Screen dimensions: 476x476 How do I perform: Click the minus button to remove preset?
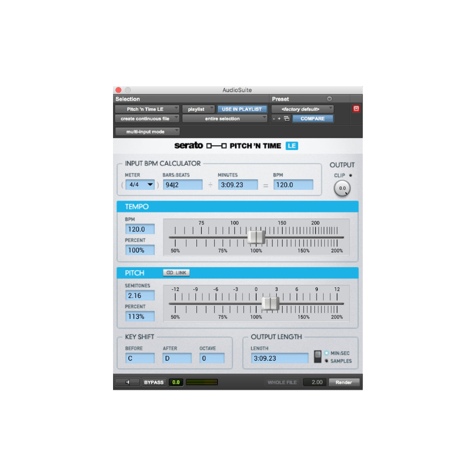coord(273,118)
